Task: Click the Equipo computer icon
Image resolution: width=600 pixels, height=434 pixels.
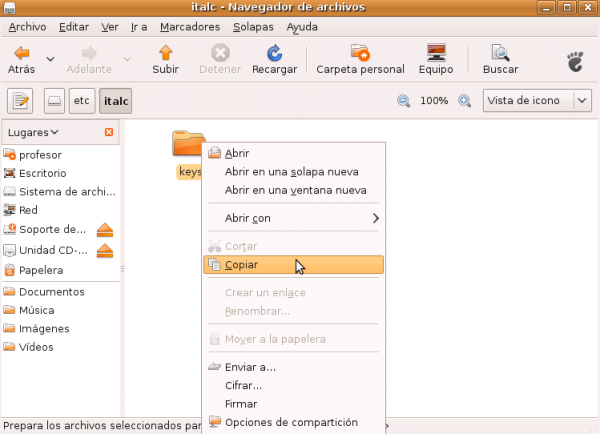Action: pos(436,53)
